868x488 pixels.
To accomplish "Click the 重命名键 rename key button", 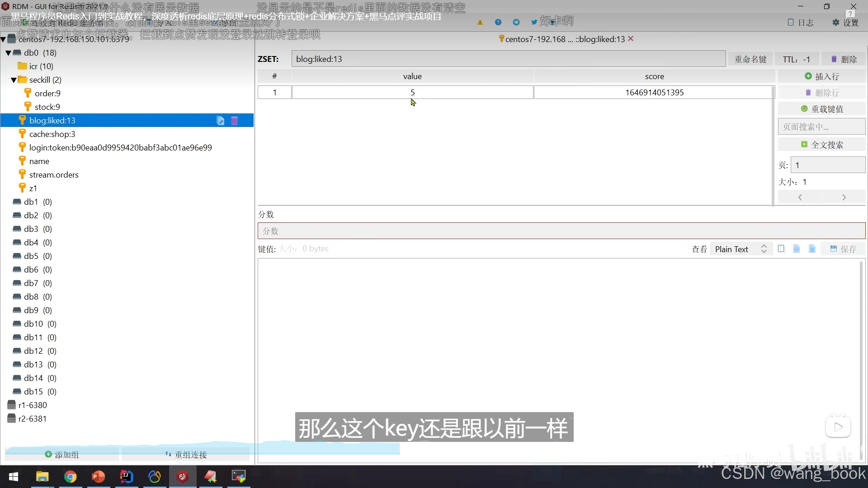I will click(x=751, y=59).
